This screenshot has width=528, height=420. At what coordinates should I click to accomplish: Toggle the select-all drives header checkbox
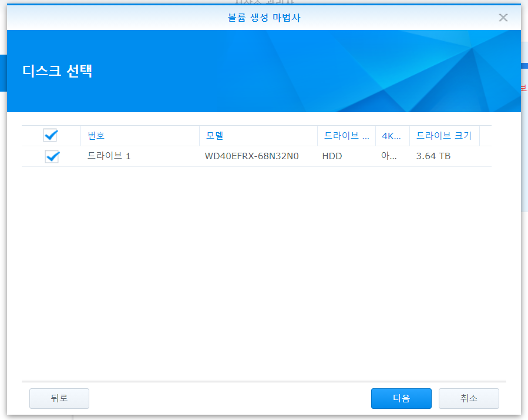[x=51, y=135]
